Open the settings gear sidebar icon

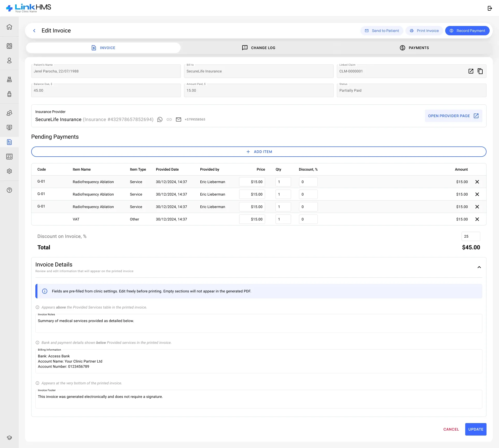[x=9, y=171]
